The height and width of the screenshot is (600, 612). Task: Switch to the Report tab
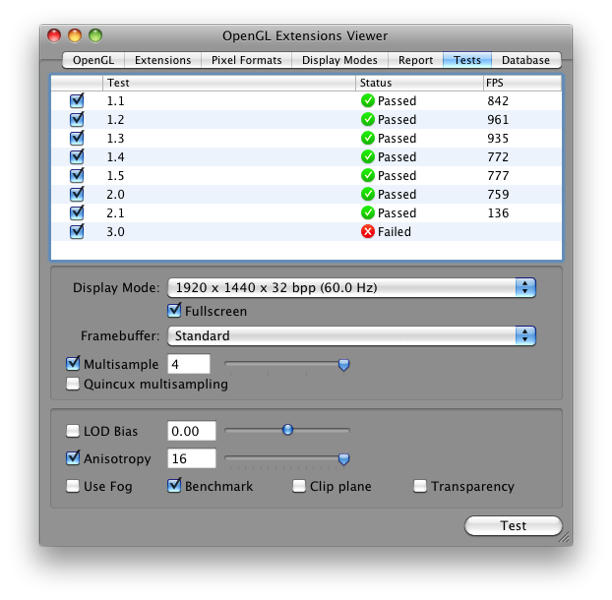point(416,60)
